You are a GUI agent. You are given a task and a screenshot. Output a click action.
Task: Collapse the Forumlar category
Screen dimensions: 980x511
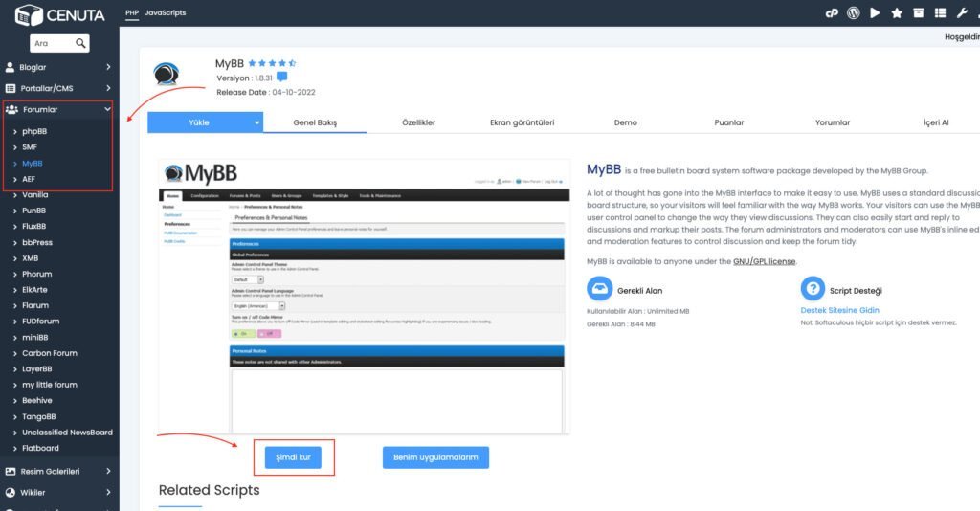tap(107, 109)
